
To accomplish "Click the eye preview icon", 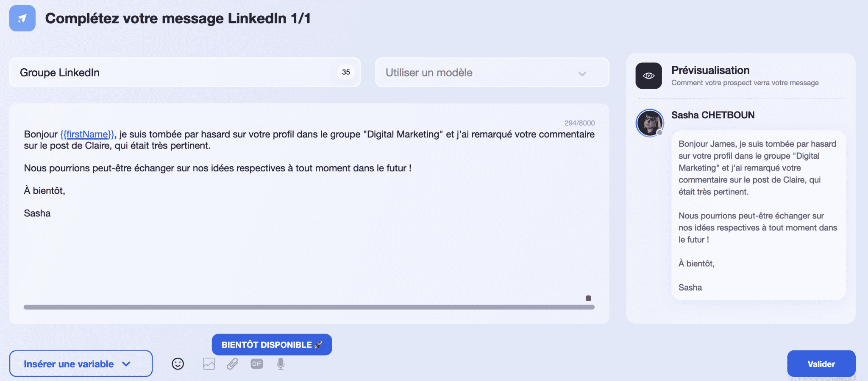I will pyautogui.click(x=648, y=76).
